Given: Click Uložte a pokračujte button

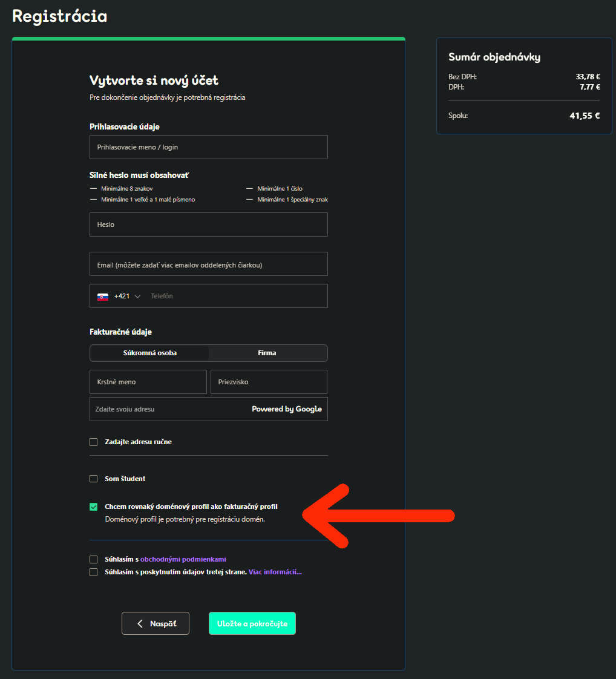Looking at the screenshot, I should tap(252, 623).
